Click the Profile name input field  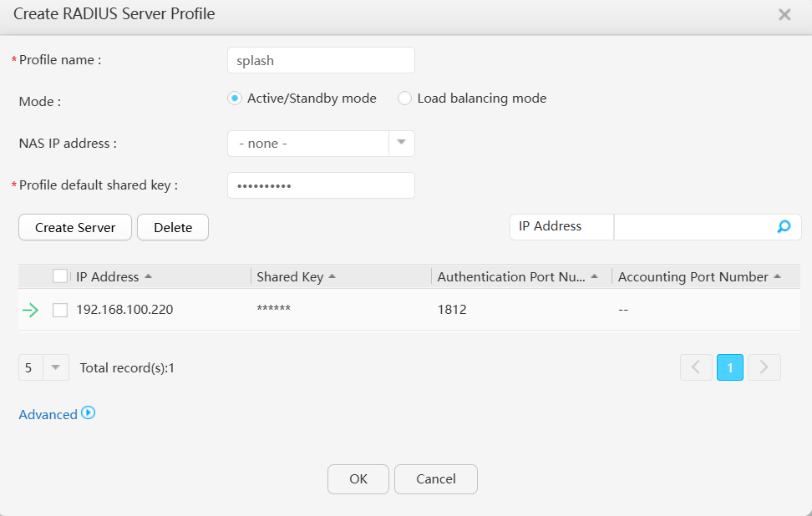click(321, 60)
